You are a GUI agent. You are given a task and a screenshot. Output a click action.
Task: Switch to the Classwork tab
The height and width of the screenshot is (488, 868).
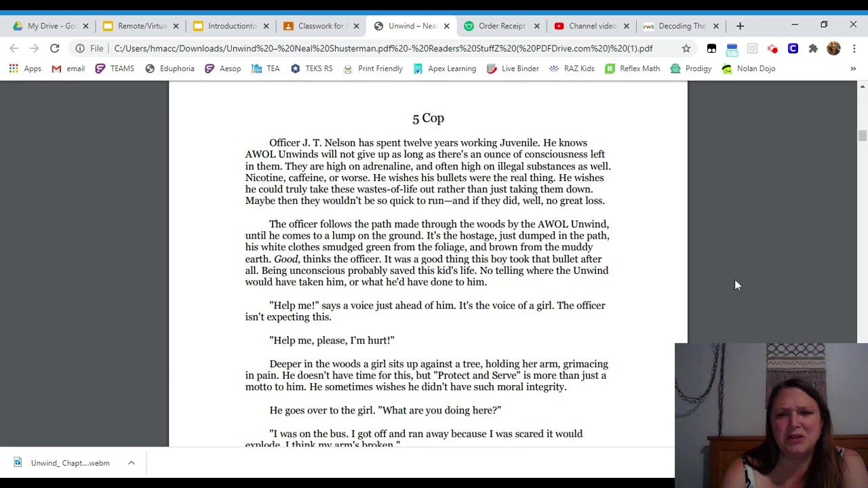316,26
